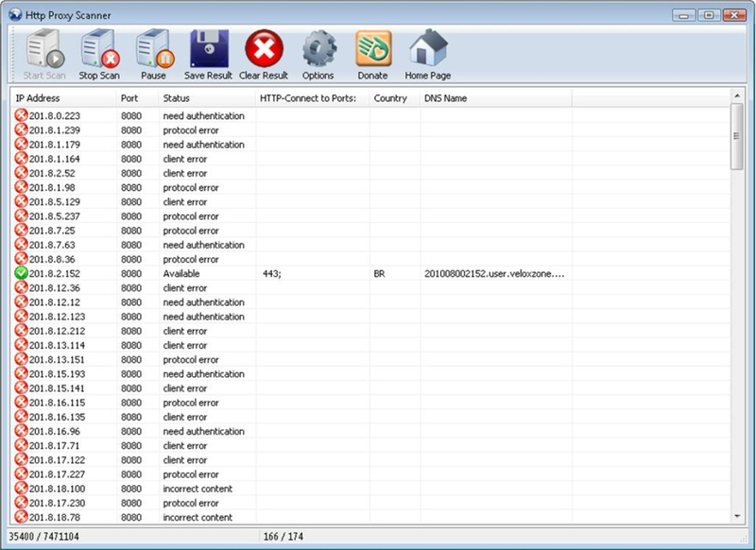Select the row with IP 201.8.1.164
This screenshot has height=550, width=756.
point(370,159)
